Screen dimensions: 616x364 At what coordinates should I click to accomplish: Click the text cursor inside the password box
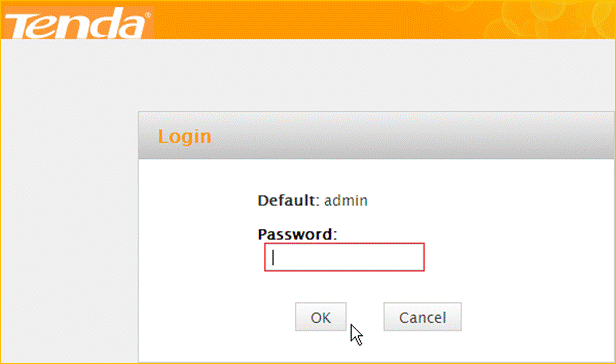[x=273, y=258]
